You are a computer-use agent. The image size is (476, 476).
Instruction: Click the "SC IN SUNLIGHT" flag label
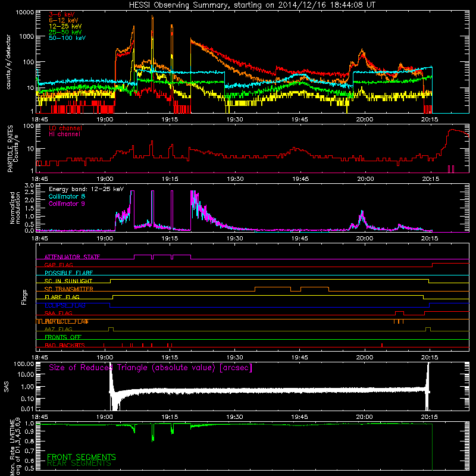68,281
